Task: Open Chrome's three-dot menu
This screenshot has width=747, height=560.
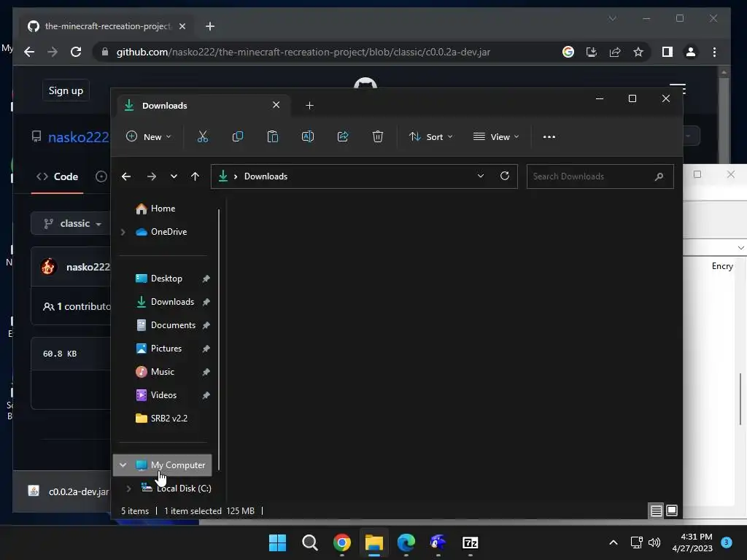Action: coord(714,52)
